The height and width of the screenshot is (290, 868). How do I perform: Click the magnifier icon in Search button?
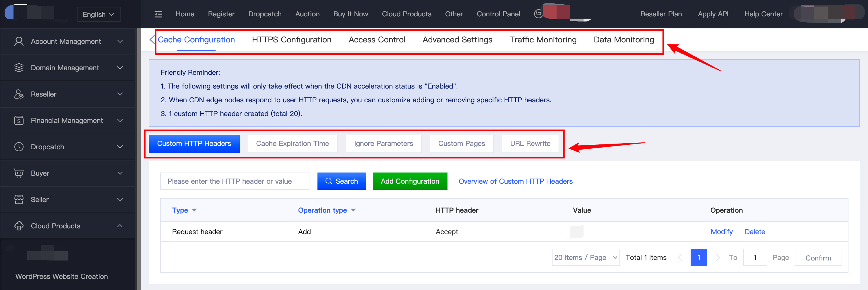[x=329, y=181]
